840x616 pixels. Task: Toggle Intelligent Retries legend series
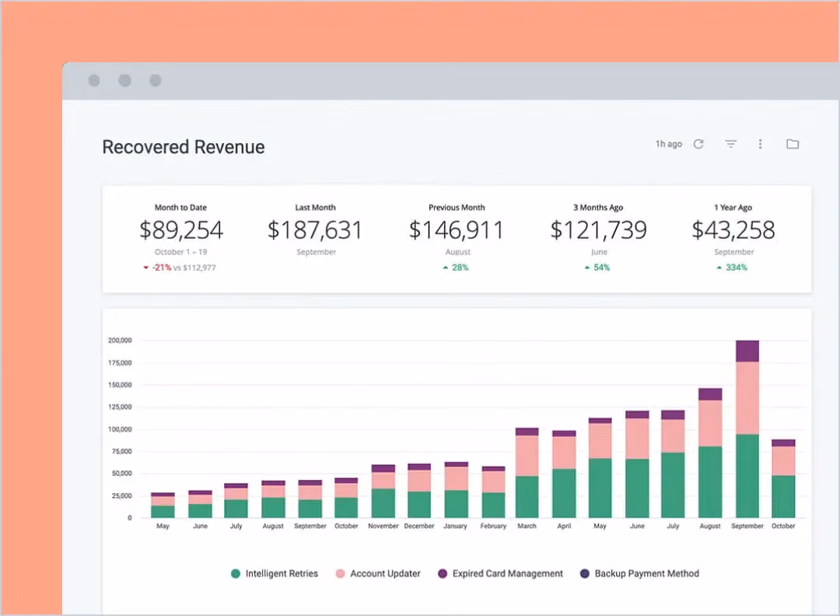[282, 574]
